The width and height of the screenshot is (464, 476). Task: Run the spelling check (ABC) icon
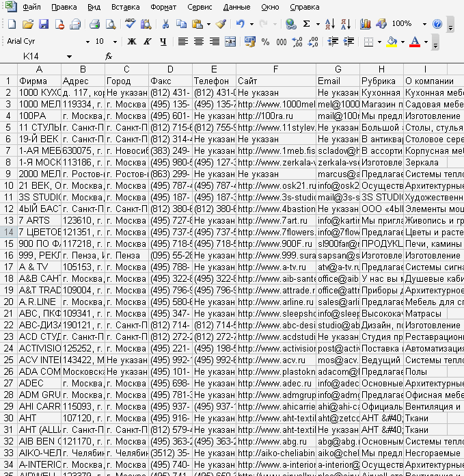coord(131,24)
